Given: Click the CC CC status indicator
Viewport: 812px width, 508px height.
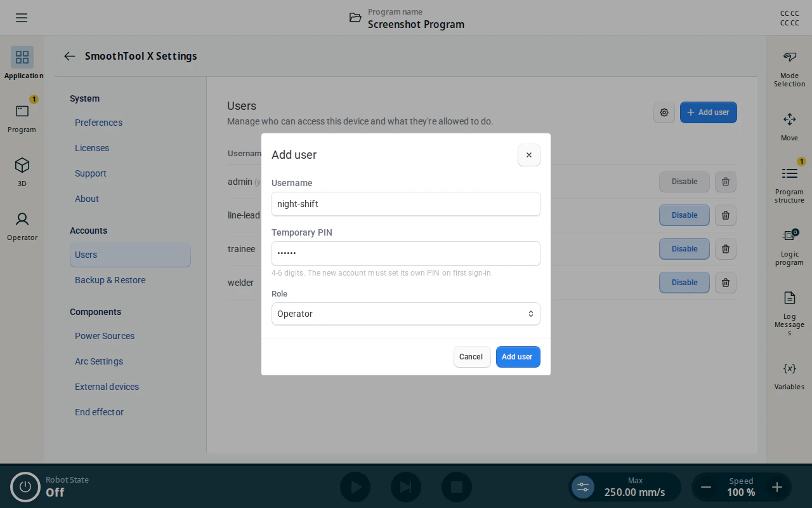Looking at the screenshot, I should (x=790, y=18).
